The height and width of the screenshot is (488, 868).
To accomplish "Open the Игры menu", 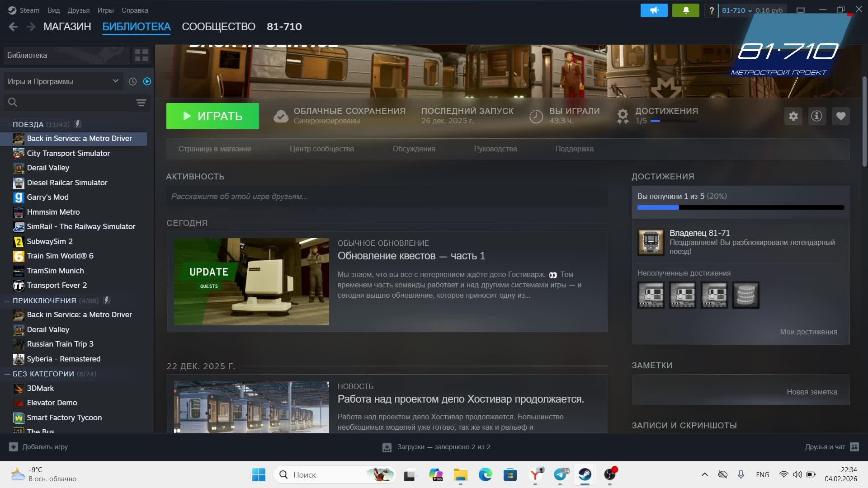I will pos(105,10).
